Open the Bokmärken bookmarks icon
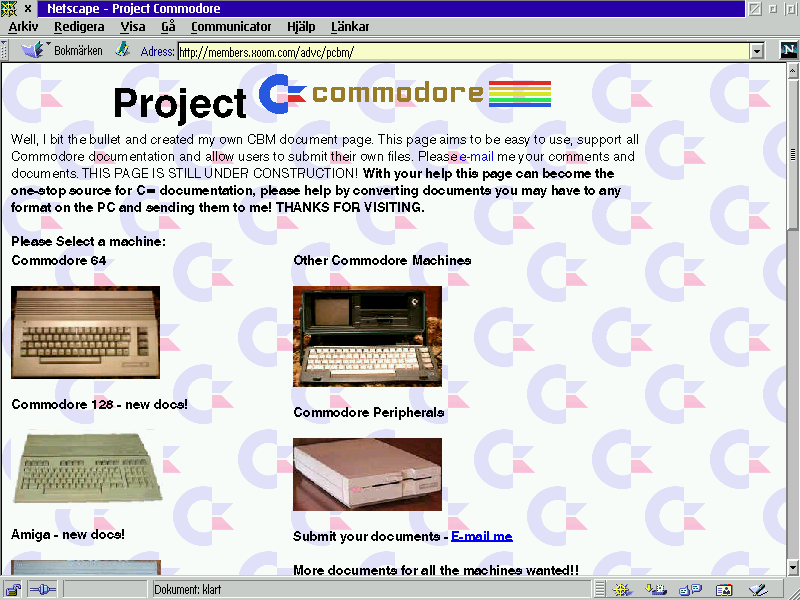Viewport: 800px width, 600px height. point(33,50)
